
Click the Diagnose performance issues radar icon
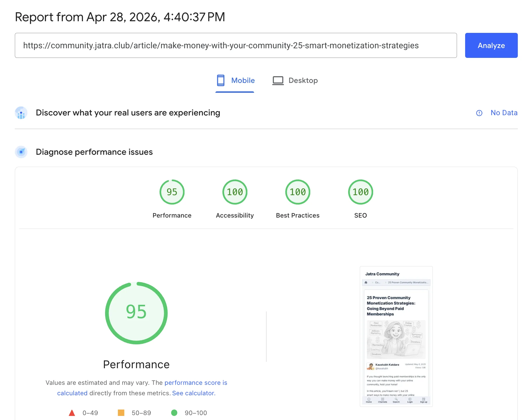pos(21,152)
